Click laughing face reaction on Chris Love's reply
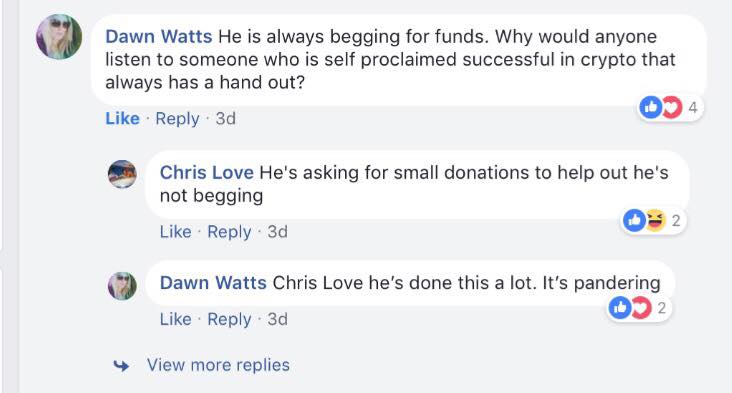Screen dimensions: 732x393 point(655,220)
